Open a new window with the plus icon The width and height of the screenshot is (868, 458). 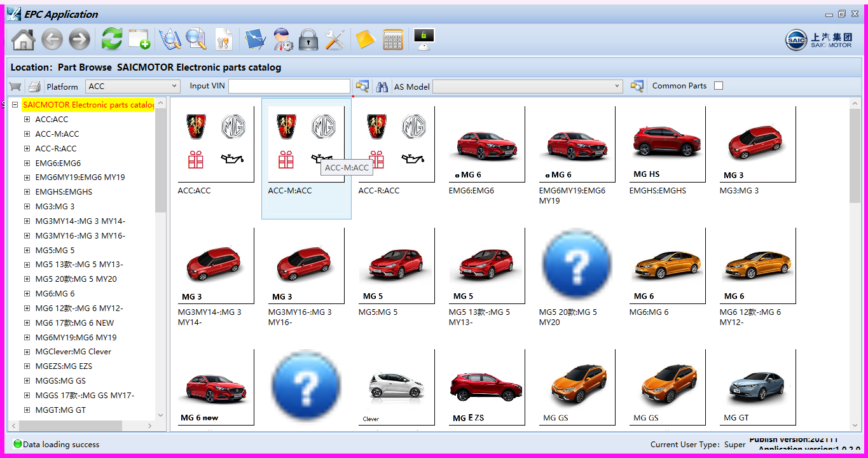pyautogui.click(x=139, y=39)
